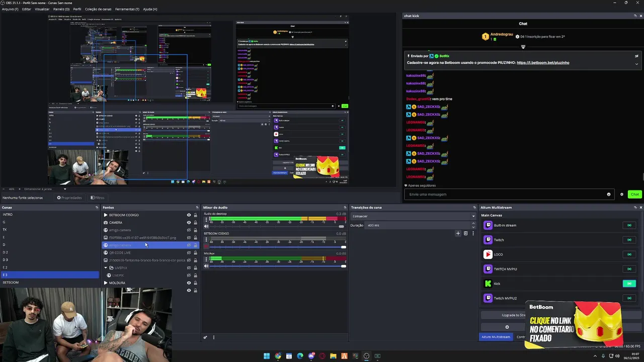Open Ferramentas menu
Viewport: 644px width, 362px height.
pos(127,9)
